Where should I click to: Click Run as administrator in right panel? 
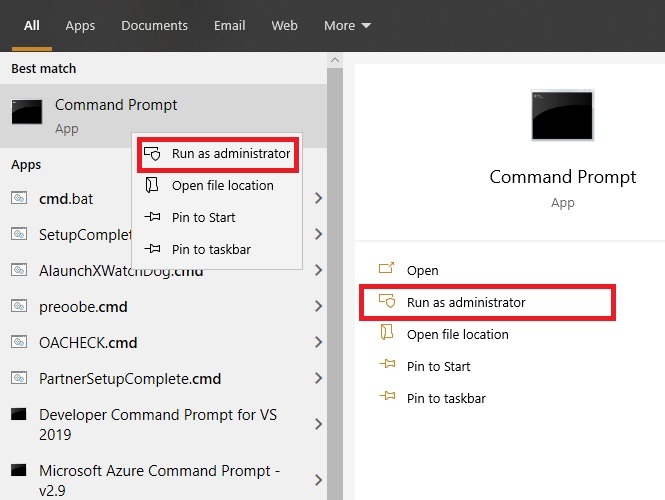pos(466,302)
